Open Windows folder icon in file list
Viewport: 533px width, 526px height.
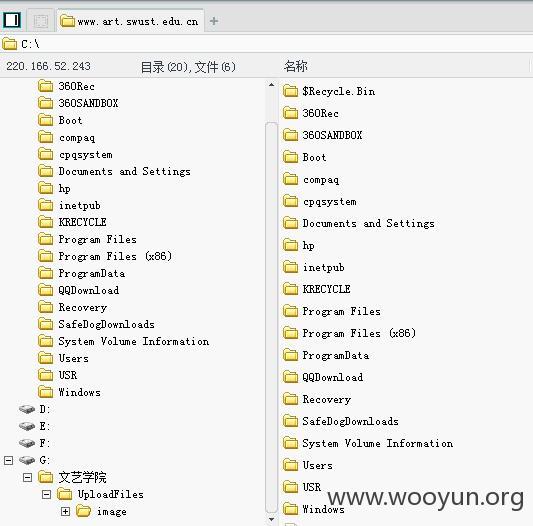(x=290, y=509)
